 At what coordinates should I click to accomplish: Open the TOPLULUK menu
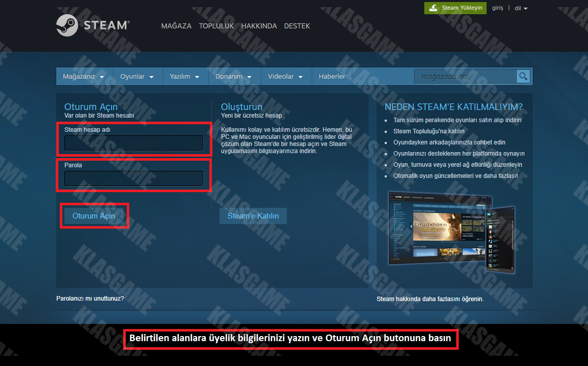coord(216,26)
